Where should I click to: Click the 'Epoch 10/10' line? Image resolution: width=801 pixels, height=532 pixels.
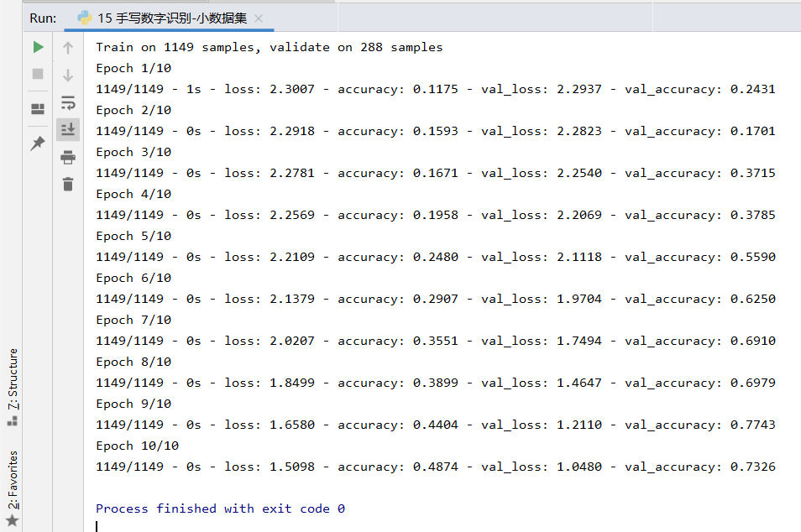(x=138, y=446)
